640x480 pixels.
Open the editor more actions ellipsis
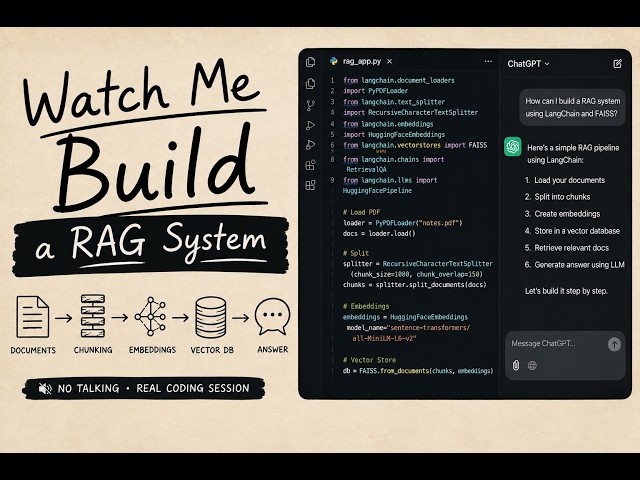(x=488, y=62)
